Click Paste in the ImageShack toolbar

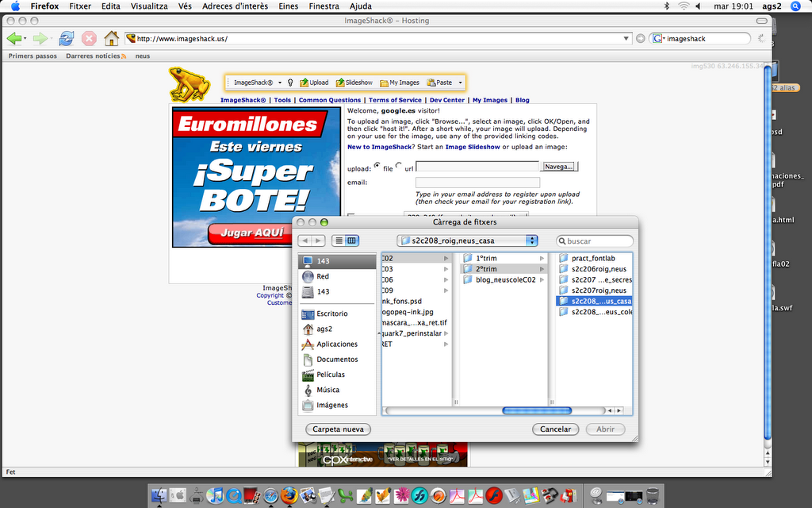coord(439,83)
